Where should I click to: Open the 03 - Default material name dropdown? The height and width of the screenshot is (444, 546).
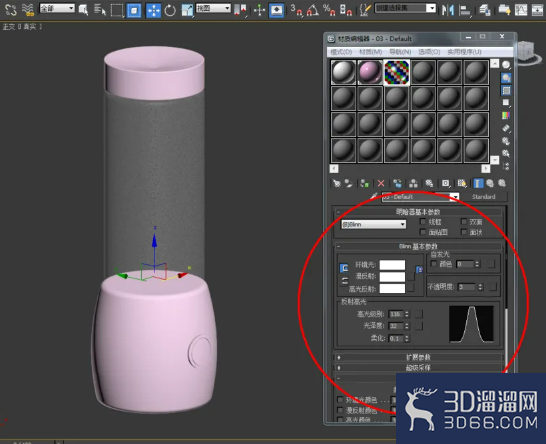coord(455,197)
